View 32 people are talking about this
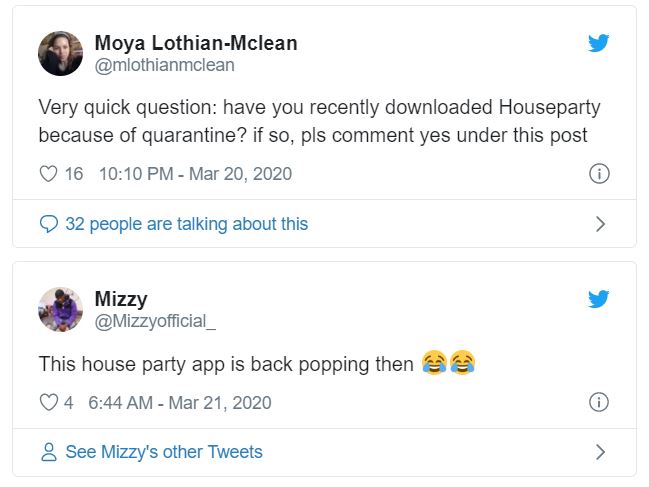Screen dimensions: 649x487 click(186, 224)
